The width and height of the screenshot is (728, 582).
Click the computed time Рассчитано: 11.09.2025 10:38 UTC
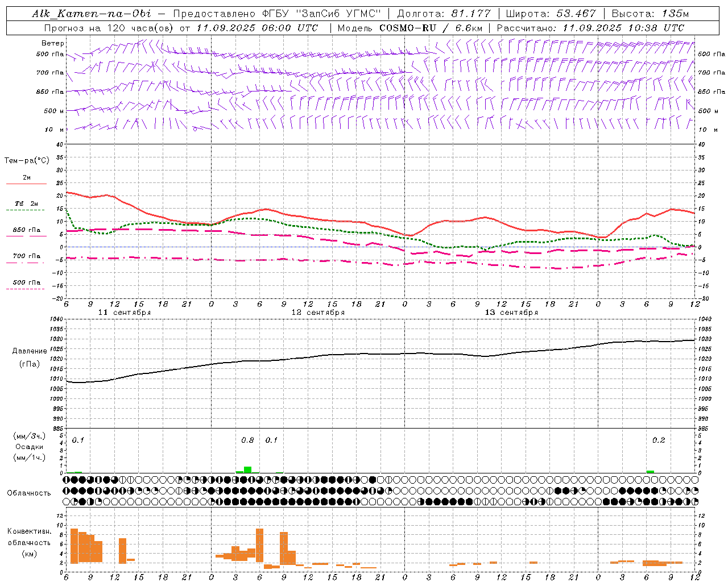[x=590, y=28]
